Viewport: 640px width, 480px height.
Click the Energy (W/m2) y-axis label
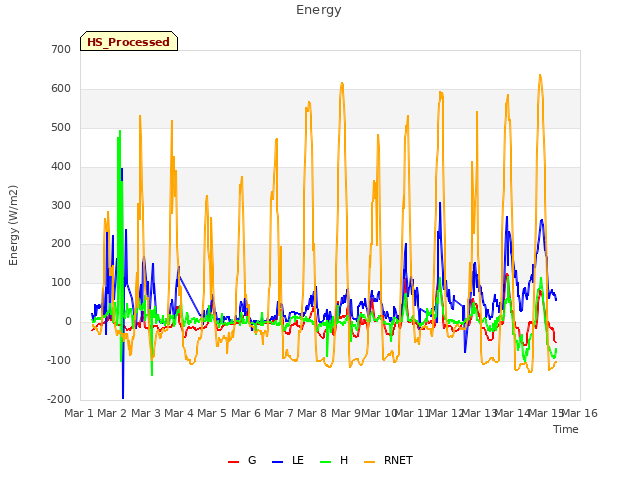click(x=13, y=225)
